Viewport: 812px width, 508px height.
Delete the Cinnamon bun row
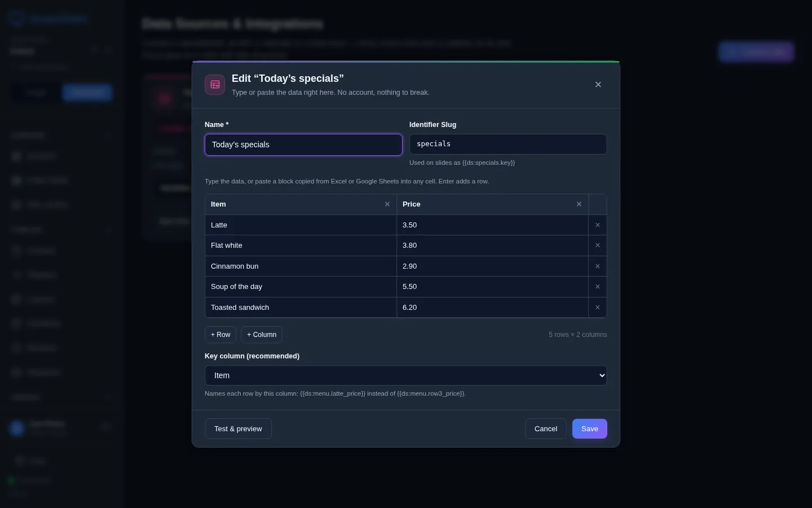(x=598, y=266)
